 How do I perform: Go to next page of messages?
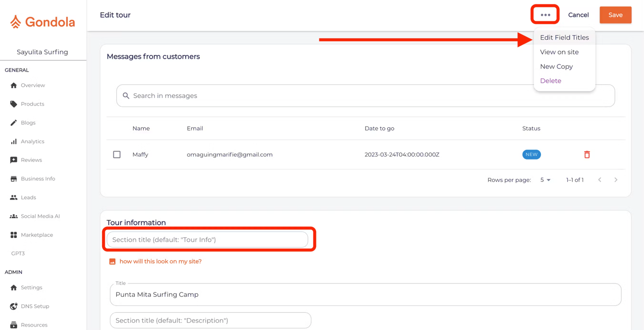(x=616, y=180)
